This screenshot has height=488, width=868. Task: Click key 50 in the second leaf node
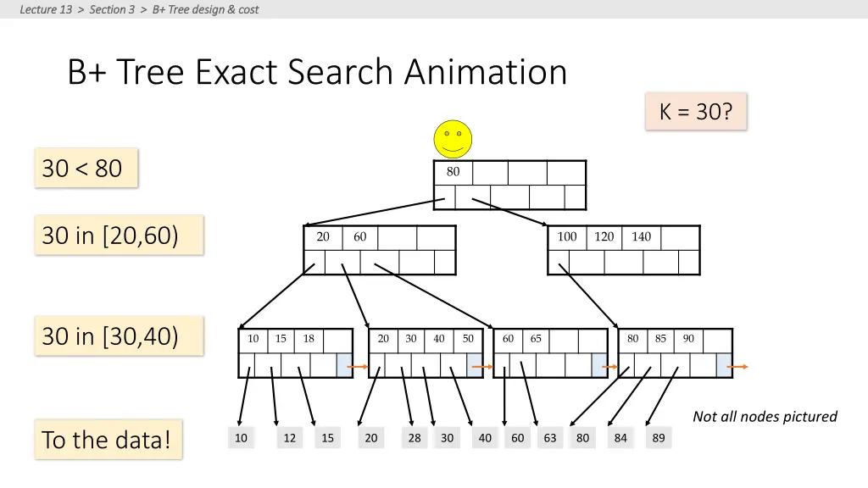pos(468,339)
